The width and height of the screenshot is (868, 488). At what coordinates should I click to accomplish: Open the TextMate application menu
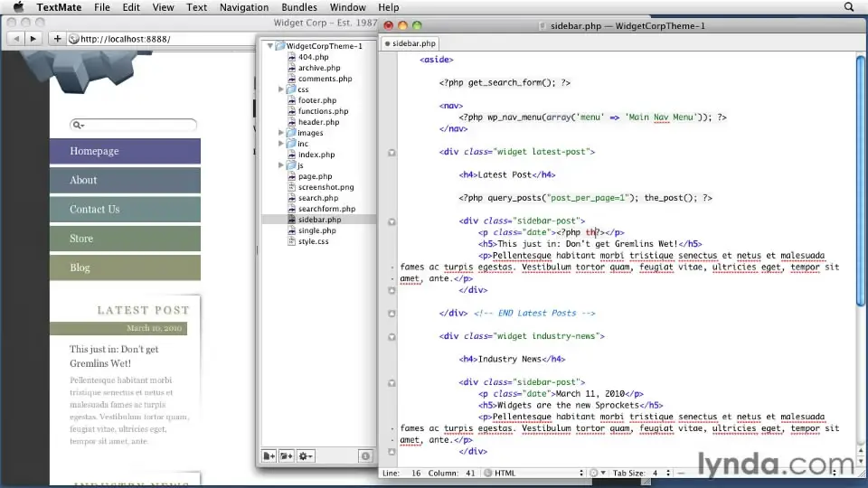tap(60, 7)
